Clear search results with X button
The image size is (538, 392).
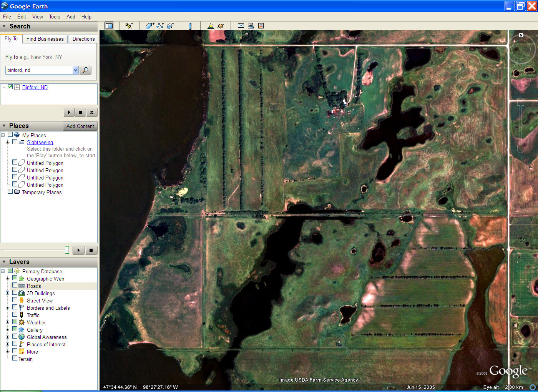tap(91, 112)
